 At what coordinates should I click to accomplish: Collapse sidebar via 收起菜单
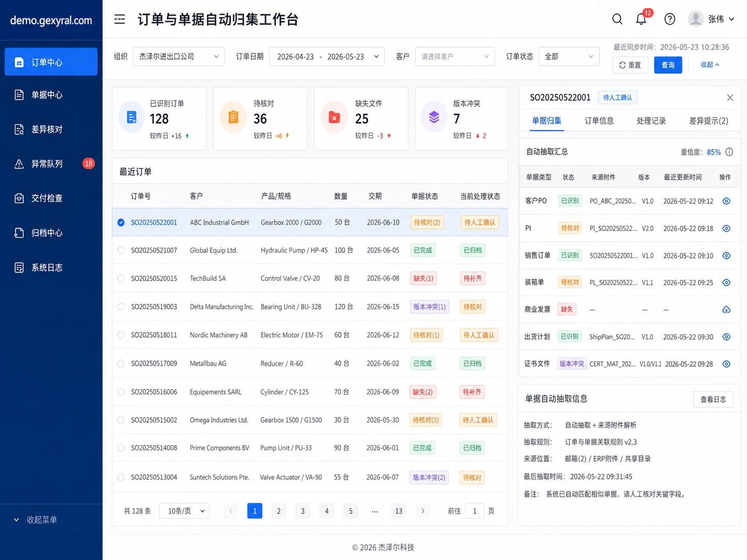click(x=35, y=520)
